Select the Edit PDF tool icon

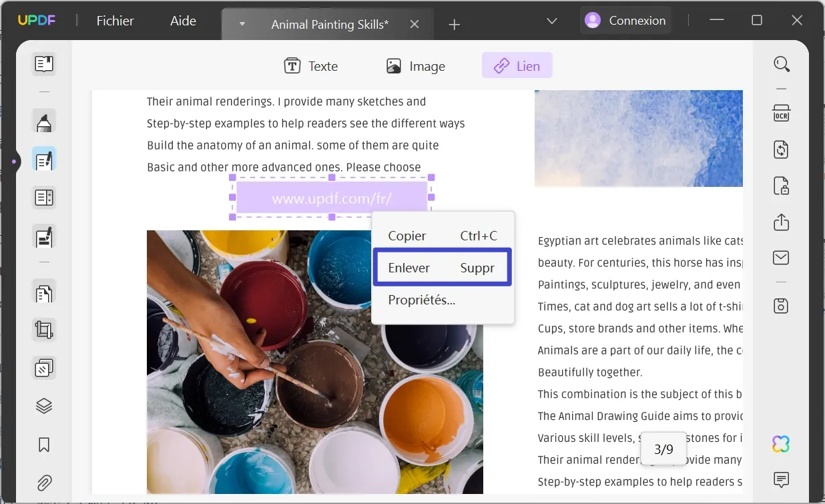point(44,160)
